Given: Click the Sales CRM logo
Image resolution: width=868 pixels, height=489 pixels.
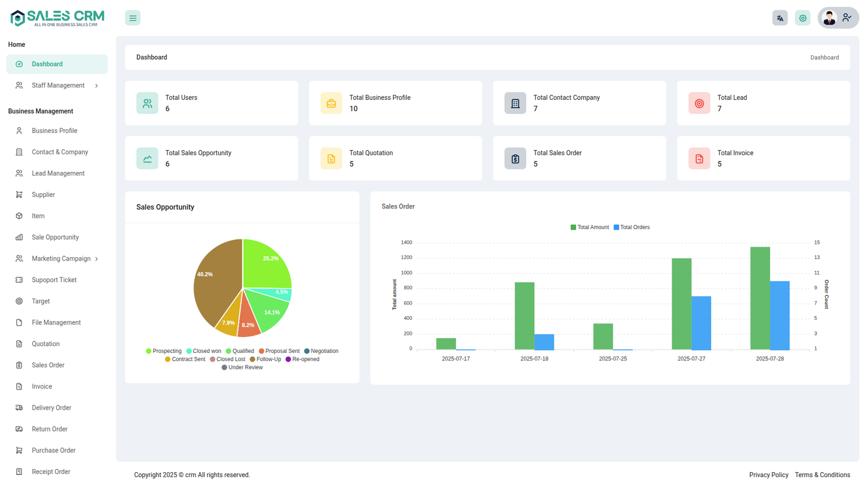Looking at the screenshot, I should click(57, 18).
